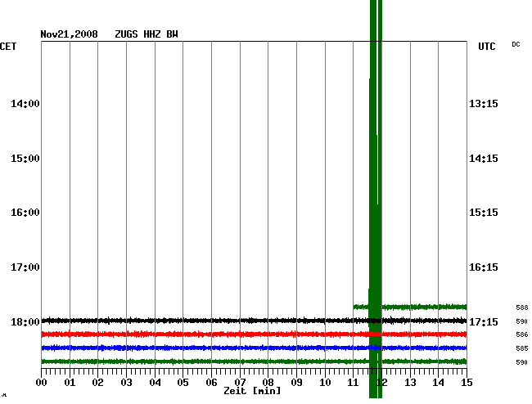Click minute label 13 on the time axis

pos(410,383)
